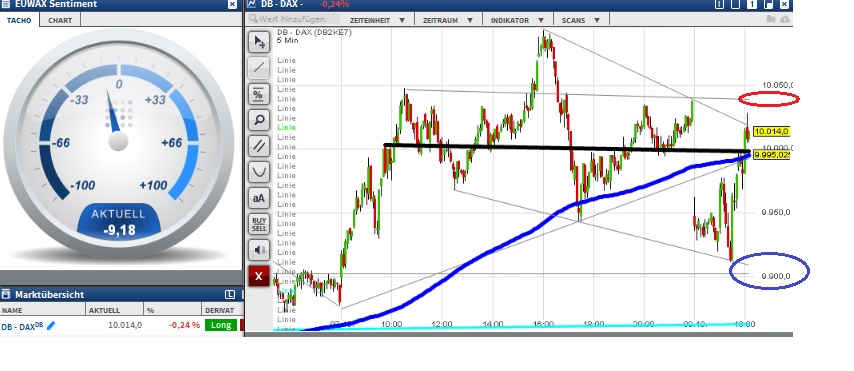Close the DB - DAX chart window
This screenshot has height=371, width=854.
point(784,4)
